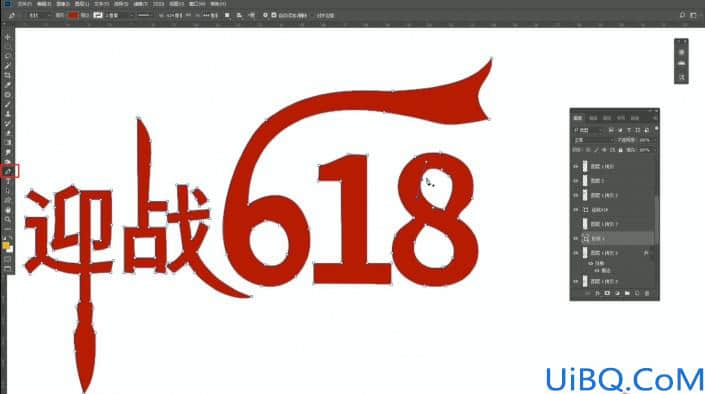705x394 pixels.
Task: Open the pen mode dropdown in options bar
Action: pos(38,15)
